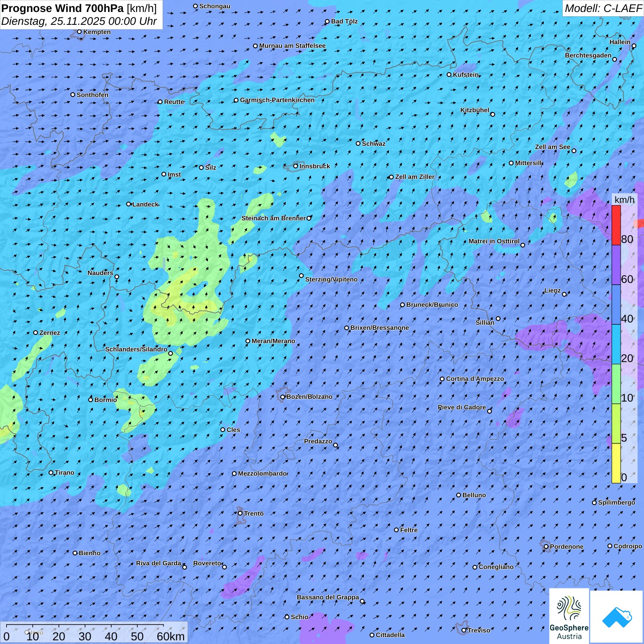The image size is (644, 644).
Task: Click the 'Cittadella' label
Action: tap(390, 635)
